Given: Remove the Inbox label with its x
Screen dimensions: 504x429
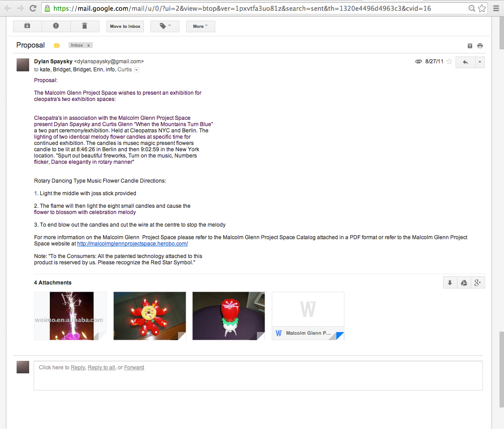Looking at the screenshot, I should [89, 45].
